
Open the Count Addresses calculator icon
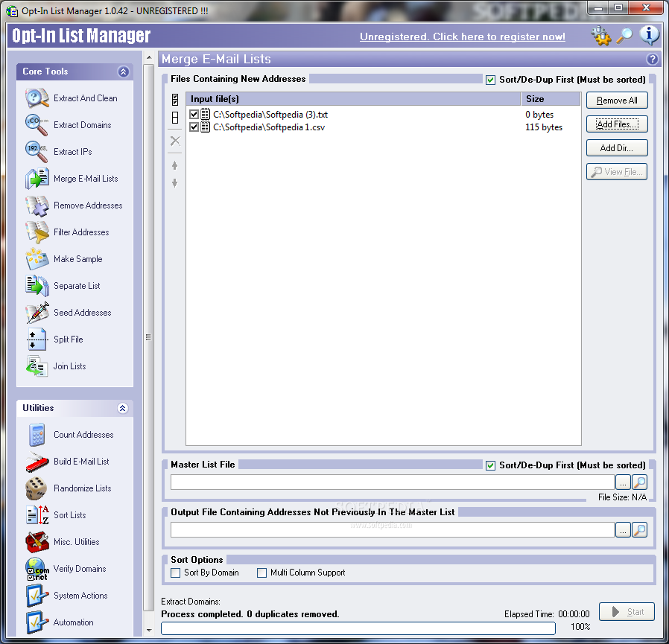(x=37, y=435)
